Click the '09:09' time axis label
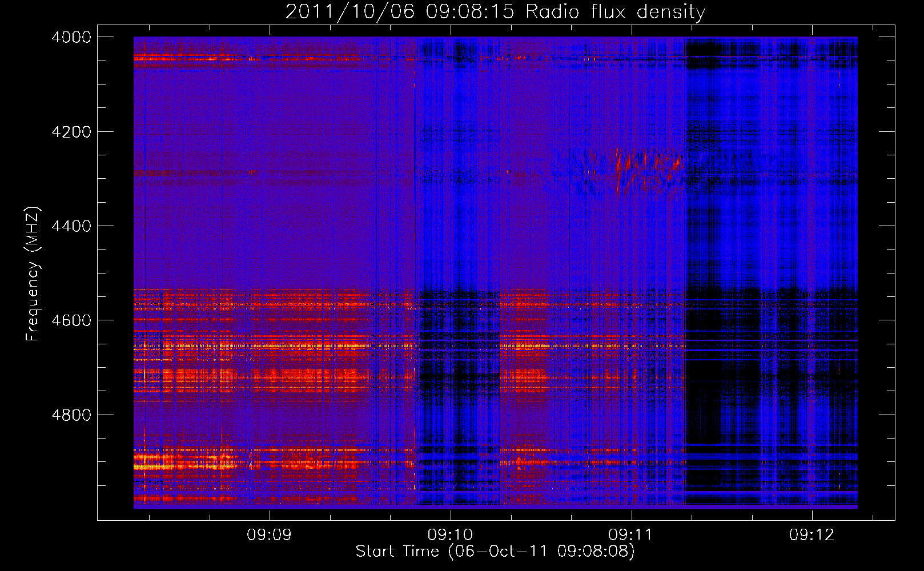The width and height of the screenshot is (924, 571). tap(269, 535)
